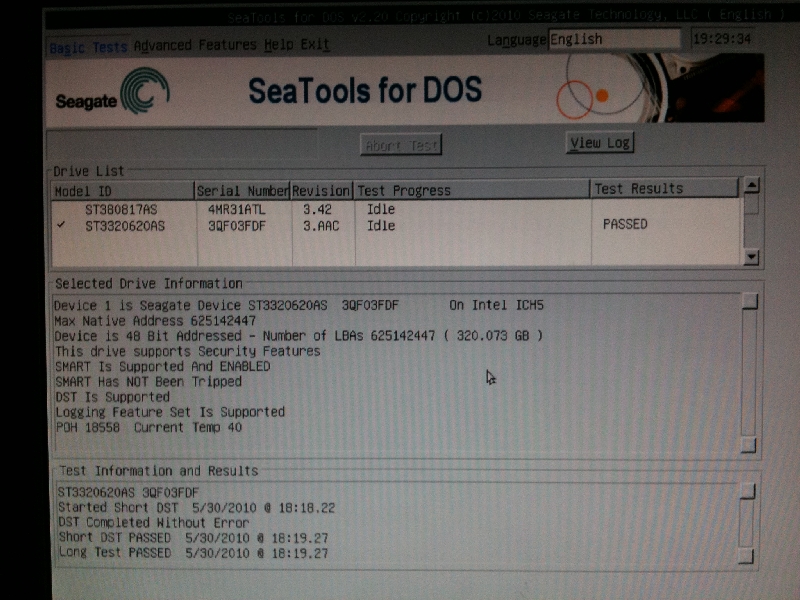Click the View Log button
This screenshot has height=600, width=800.
tap(599, 143)
